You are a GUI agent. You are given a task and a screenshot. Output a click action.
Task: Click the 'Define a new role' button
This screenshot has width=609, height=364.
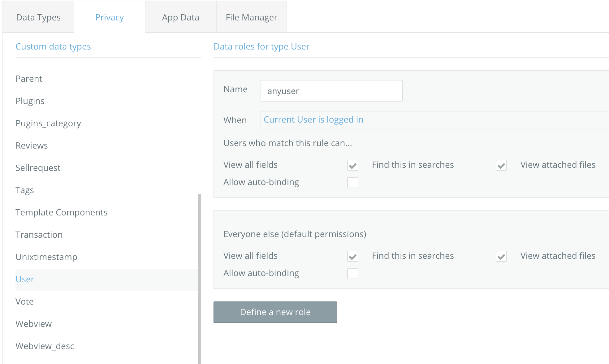[275, 312]
